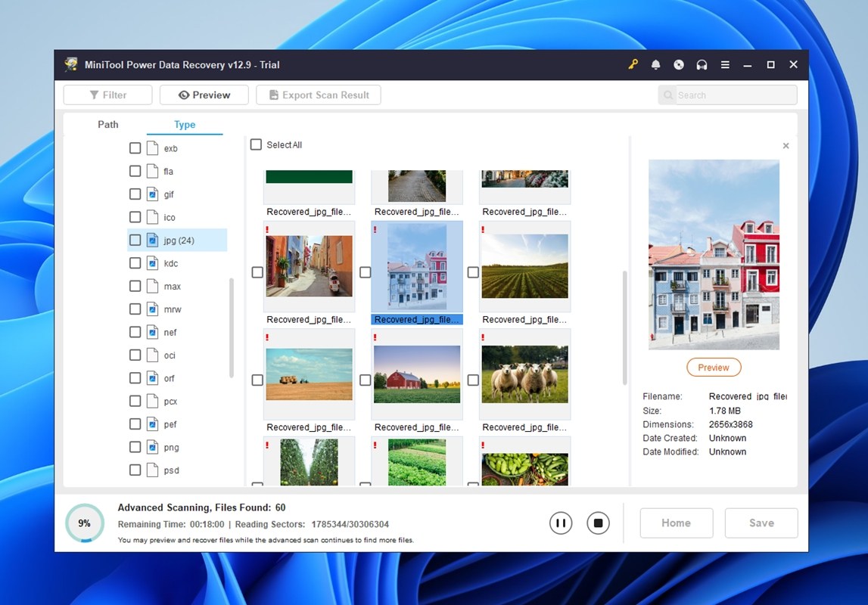
Task: Click the large building preview image
Action: point(714,255)
